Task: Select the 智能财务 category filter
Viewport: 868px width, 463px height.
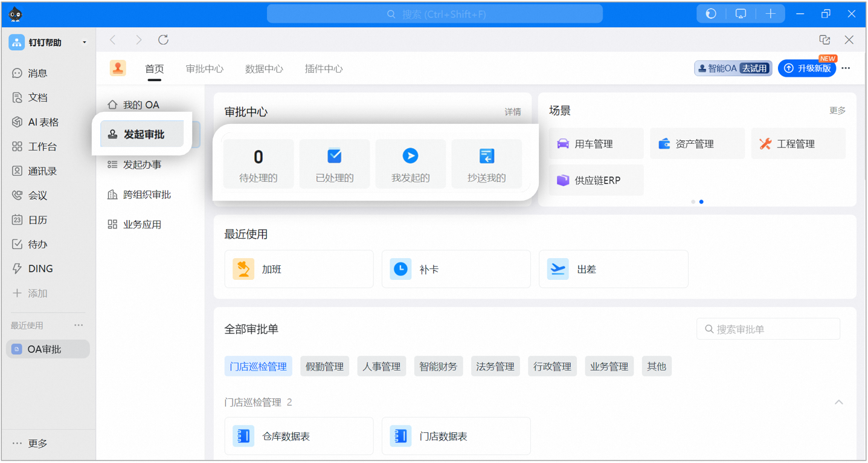Action: tap(439, 366)
